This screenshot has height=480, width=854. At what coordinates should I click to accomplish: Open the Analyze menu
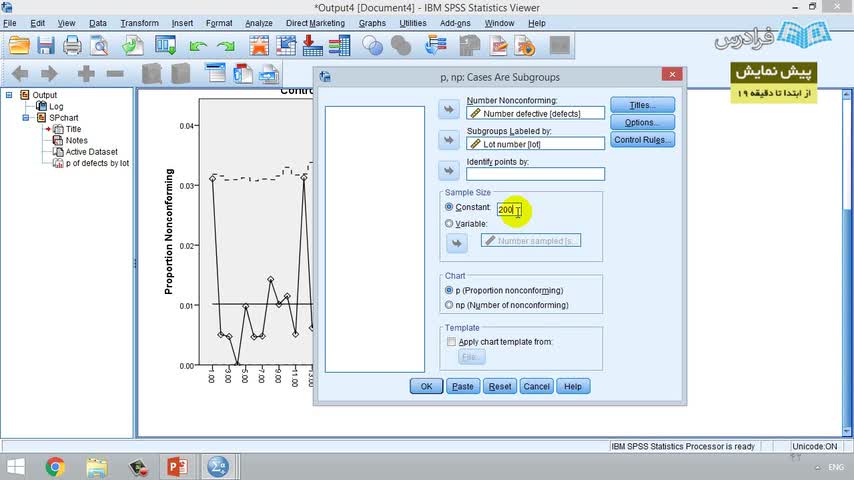click(x=259, y=23)
